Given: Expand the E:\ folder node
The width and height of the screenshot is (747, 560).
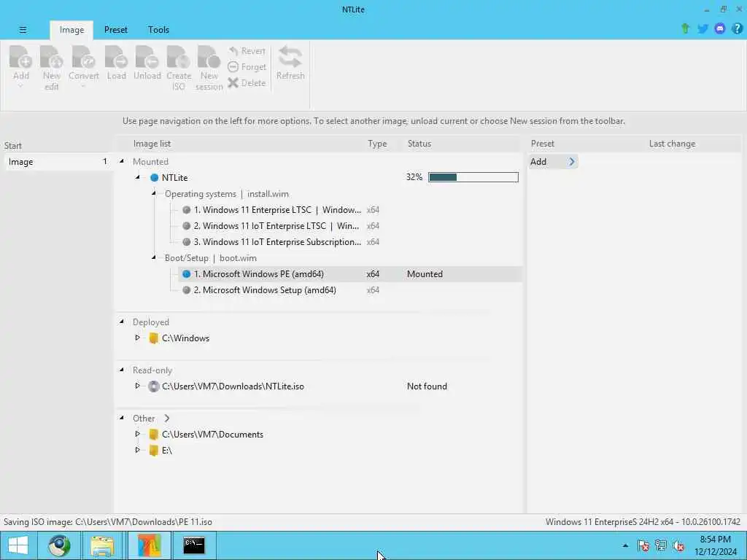Looking at the screenshot, I should click(x=138, y=449).
